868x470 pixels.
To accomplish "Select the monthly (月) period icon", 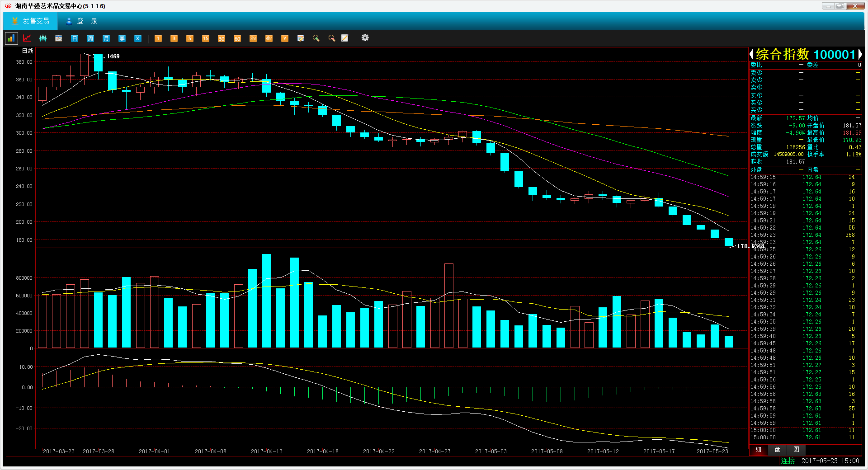I will (106, 38).
